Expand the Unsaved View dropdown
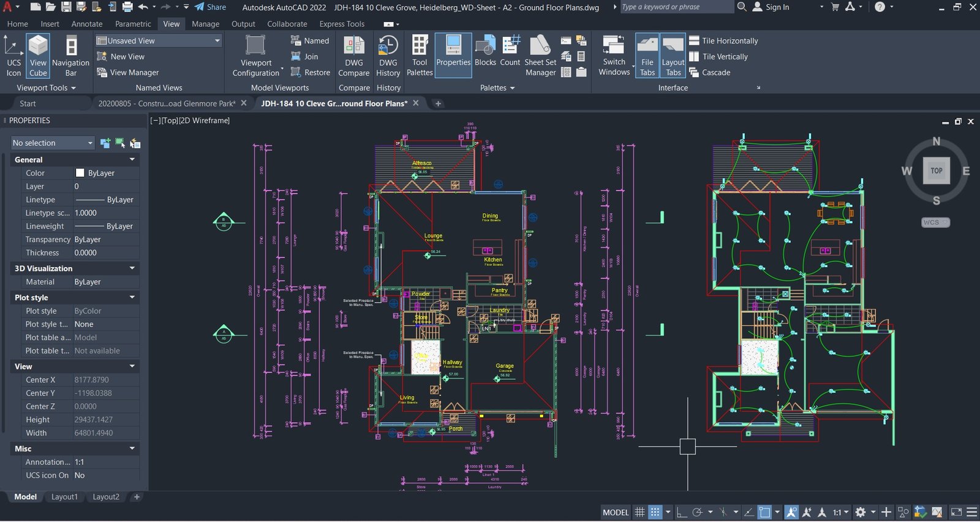Viewport: 980px width, 522px height. tap(217, 40)
